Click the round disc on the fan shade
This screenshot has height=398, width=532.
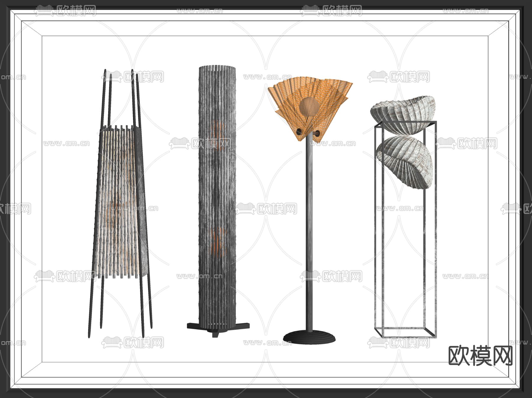pos(309,107)
